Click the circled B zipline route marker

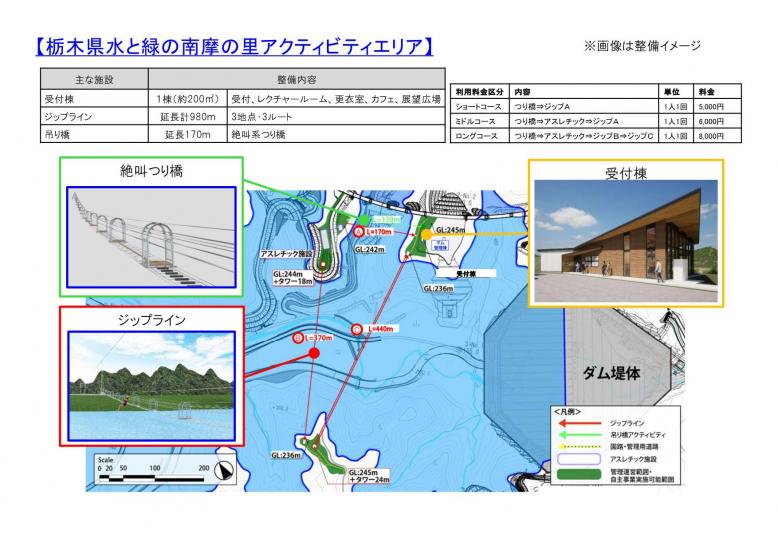pos(298,339)
